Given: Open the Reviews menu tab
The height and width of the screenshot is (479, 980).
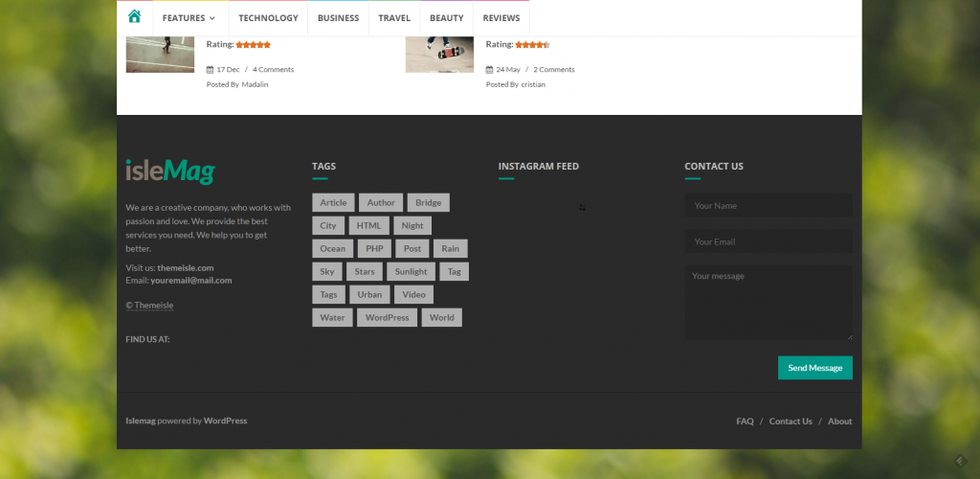Looking at the screenshot, I should [501, 18].
